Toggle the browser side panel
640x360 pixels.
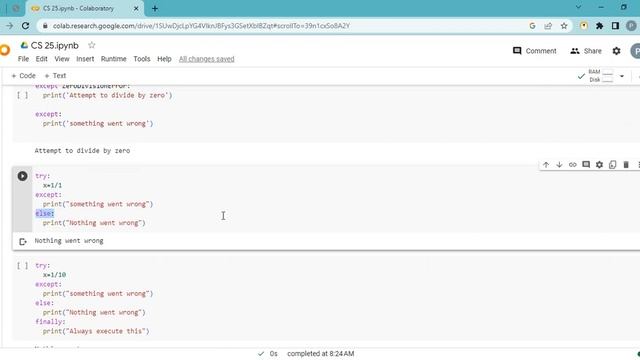pos(615,26)
